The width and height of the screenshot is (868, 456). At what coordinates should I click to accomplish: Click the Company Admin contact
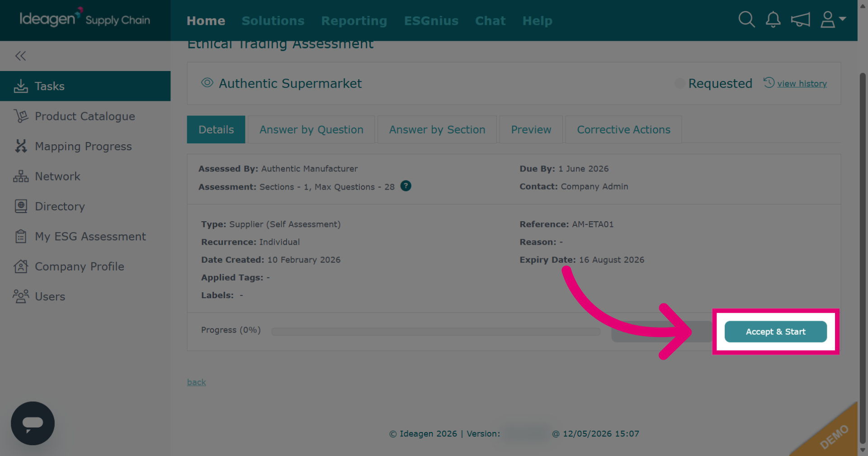point(594,186)
